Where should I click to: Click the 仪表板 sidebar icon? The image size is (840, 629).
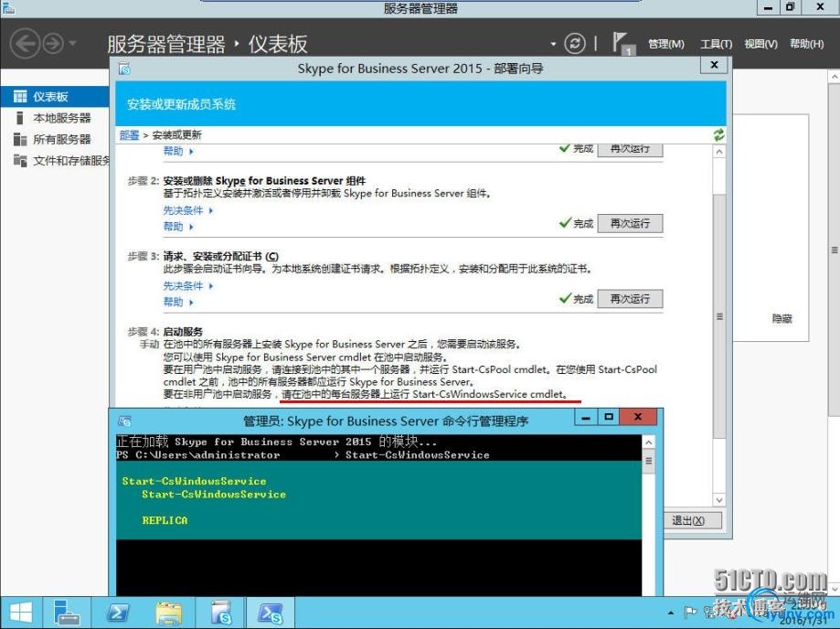click(20, 96)
